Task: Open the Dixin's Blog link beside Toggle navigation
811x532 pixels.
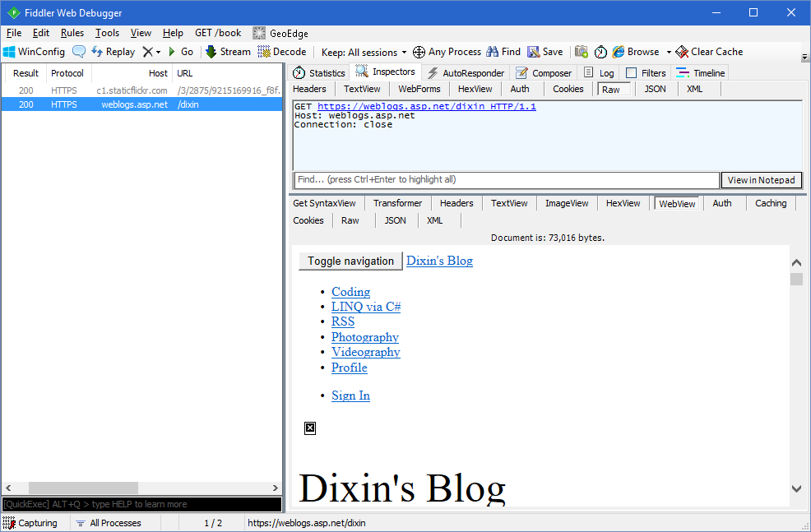Action: (x=440, y=261)
